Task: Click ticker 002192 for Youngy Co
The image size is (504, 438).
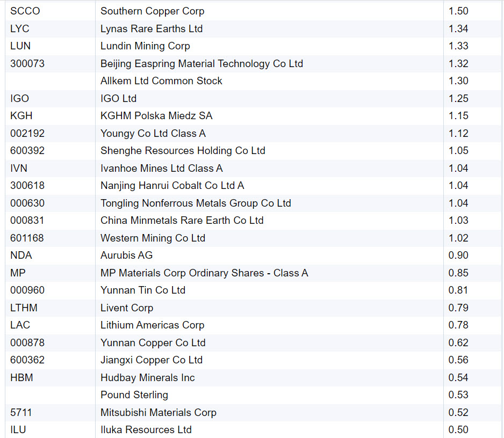Action: 27,133
